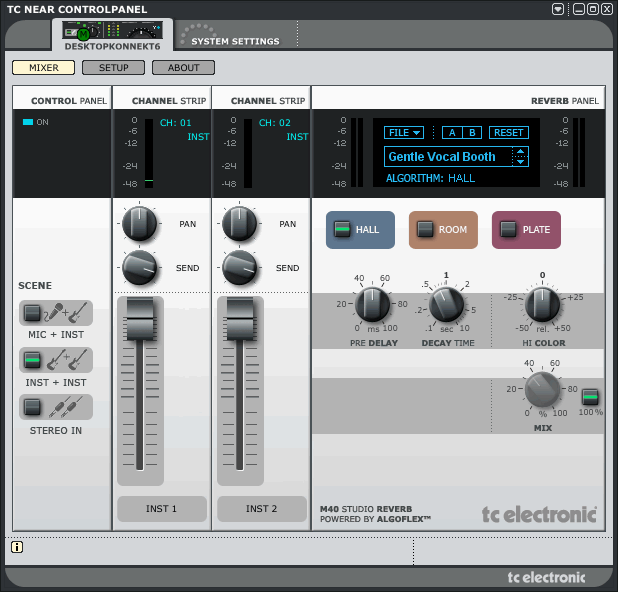Viewport: 618px width, 592px height.
Task: Click the tc electronic logo in reverb panel
Action: point(539,515)
